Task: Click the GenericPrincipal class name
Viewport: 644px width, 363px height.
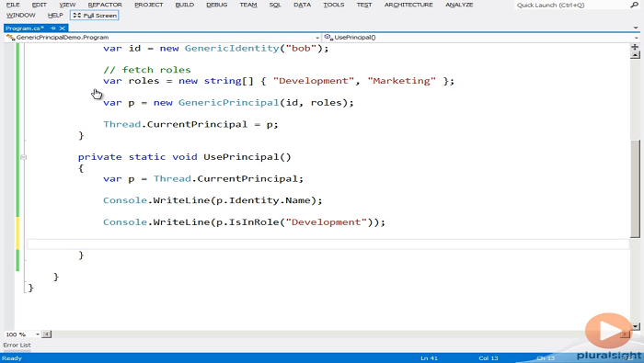Action: point(228,103)
